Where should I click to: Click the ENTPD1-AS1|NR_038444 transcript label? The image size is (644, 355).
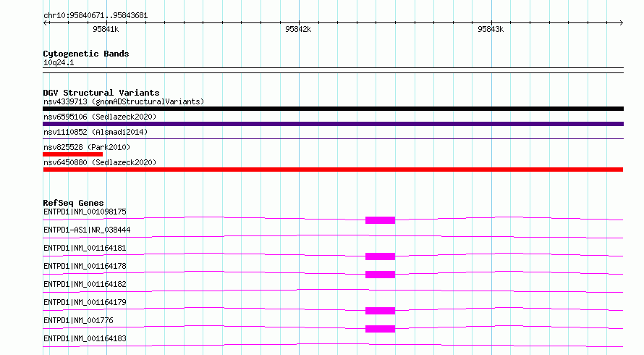pyautogui.click(x=87, y=230)
